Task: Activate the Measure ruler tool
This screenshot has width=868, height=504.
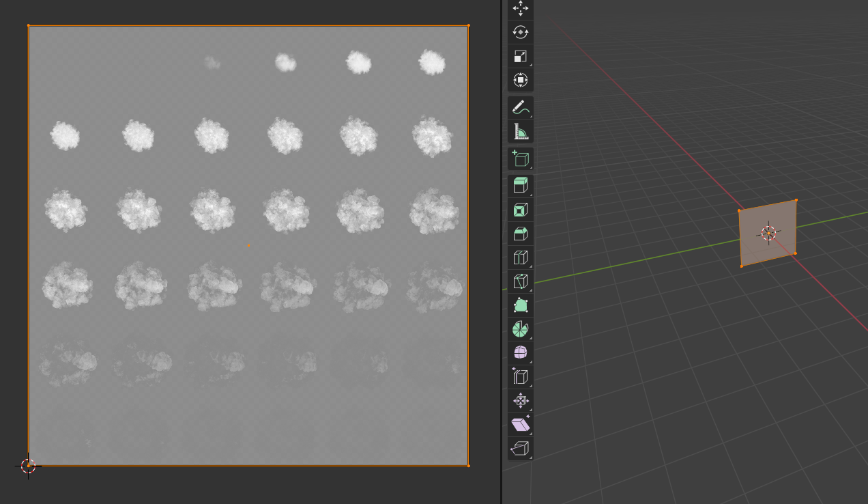Action: 521,131
